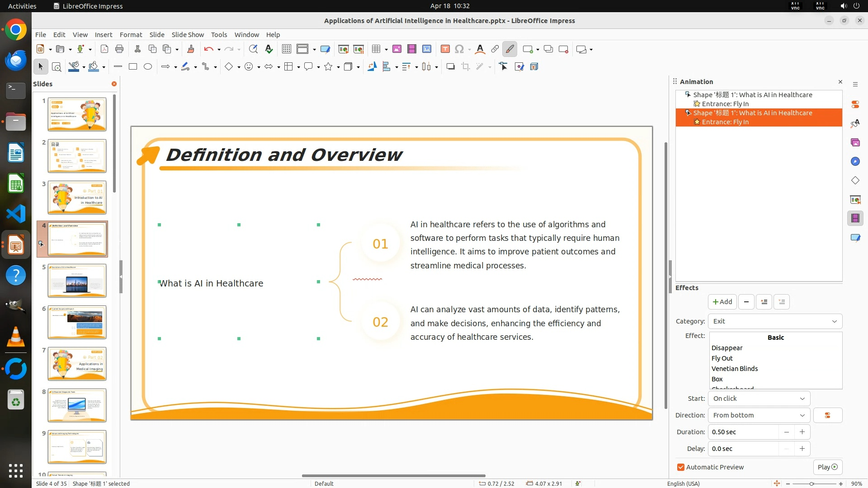Select the Rectangle drawing tool
Viewport: 868px width, 488px height.
pyautogui.click(x=133, y=67)
